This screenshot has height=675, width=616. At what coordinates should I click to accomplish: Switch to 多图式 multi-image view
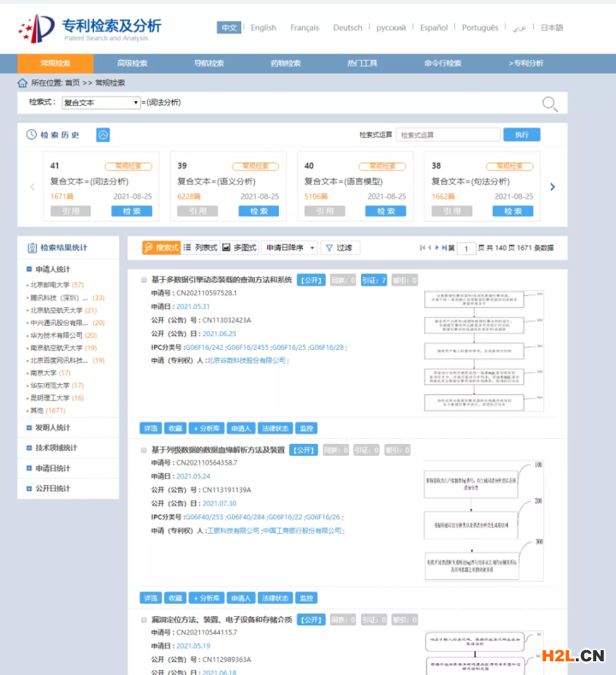[x=240, y=247]
